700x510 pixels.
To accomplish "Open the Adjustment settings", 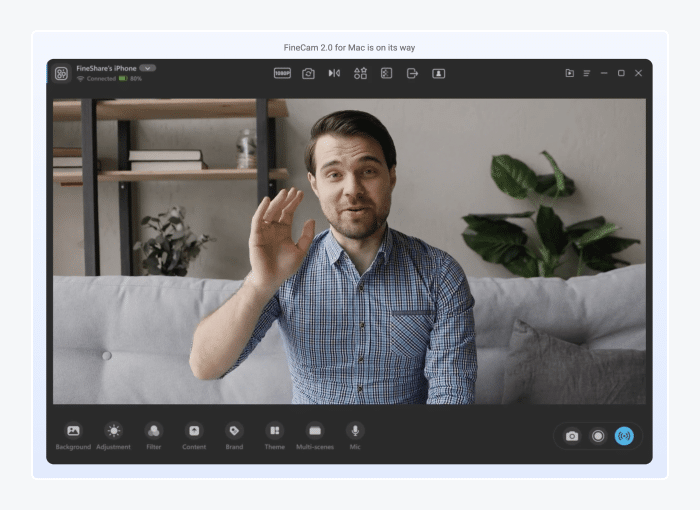I will click(113, 435).
